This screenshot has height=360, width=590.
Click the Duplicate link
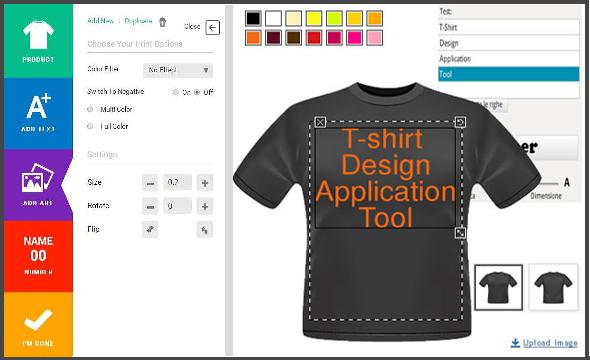[138, 21]
